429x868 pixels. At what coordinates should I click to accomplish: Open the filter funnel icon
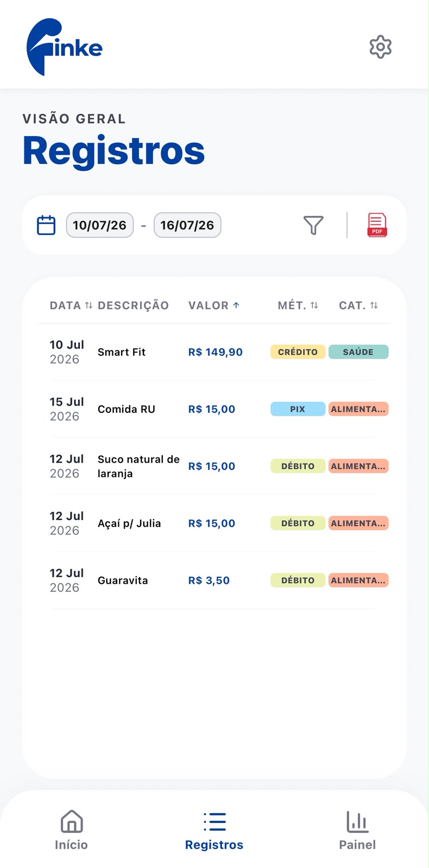[x=313, y=225]
